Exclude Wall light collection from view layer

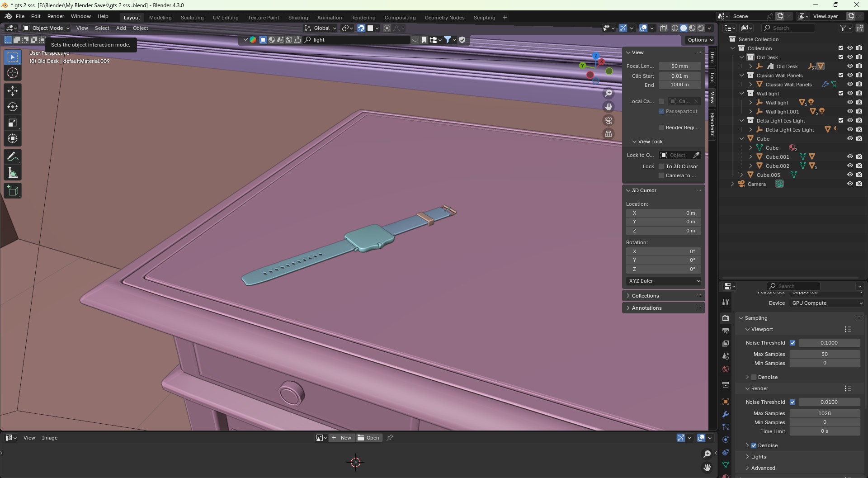click(x=841, y=94)
